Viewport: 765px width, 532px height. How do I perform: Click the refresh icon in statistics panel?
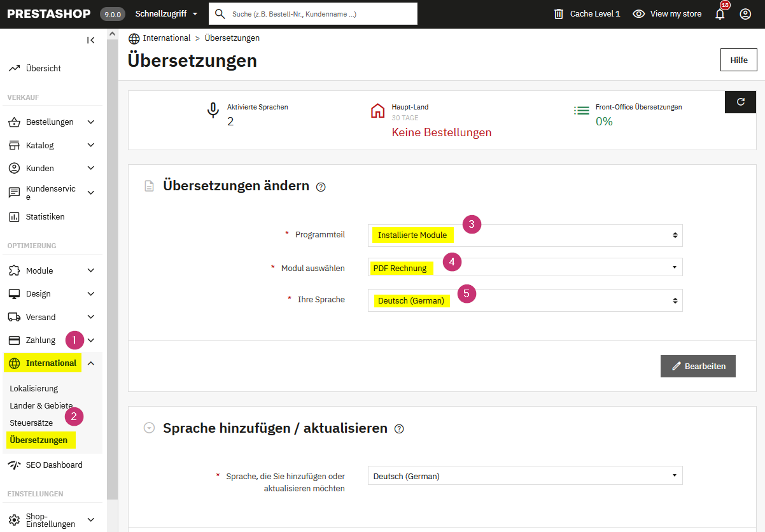point(740,102)
